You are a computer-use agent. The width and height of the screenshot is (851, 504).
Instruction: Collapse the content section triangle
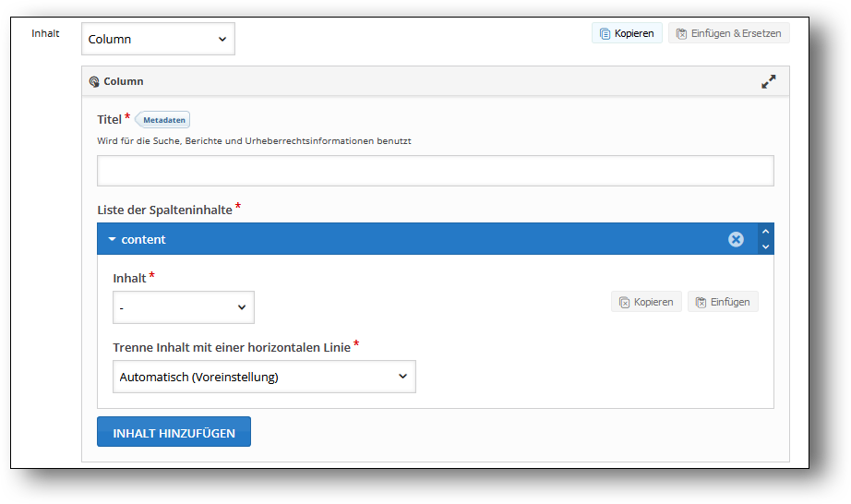point(112,239)
